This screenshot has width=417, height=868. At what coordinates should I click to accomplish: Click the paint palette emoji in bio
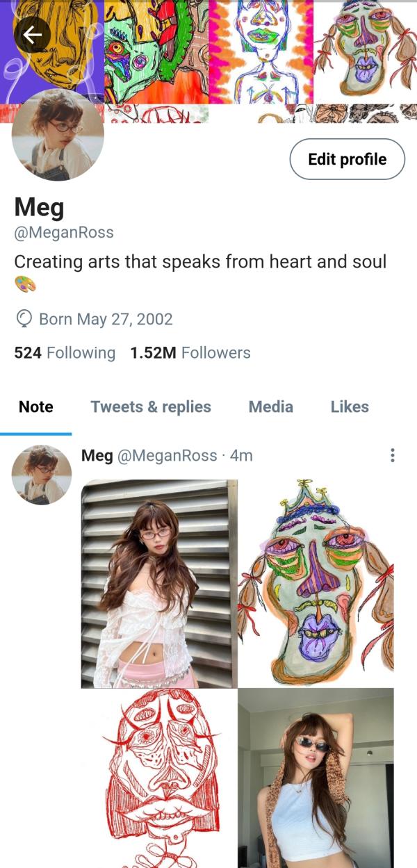tap(25, 284)
